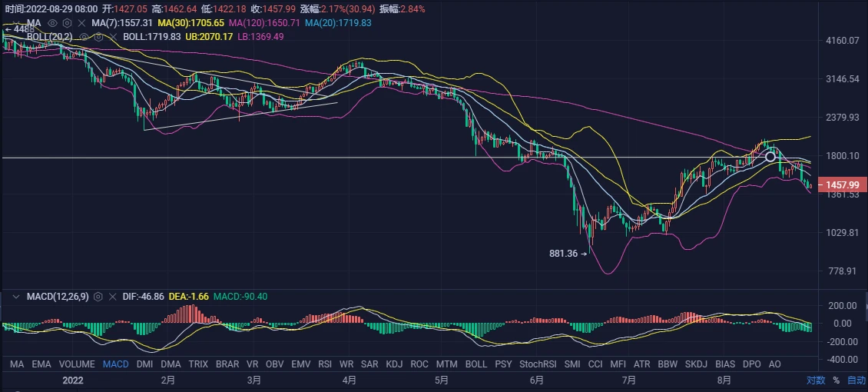
Task: Select the TRIX indicator tab
Action: tap(198, 364)
